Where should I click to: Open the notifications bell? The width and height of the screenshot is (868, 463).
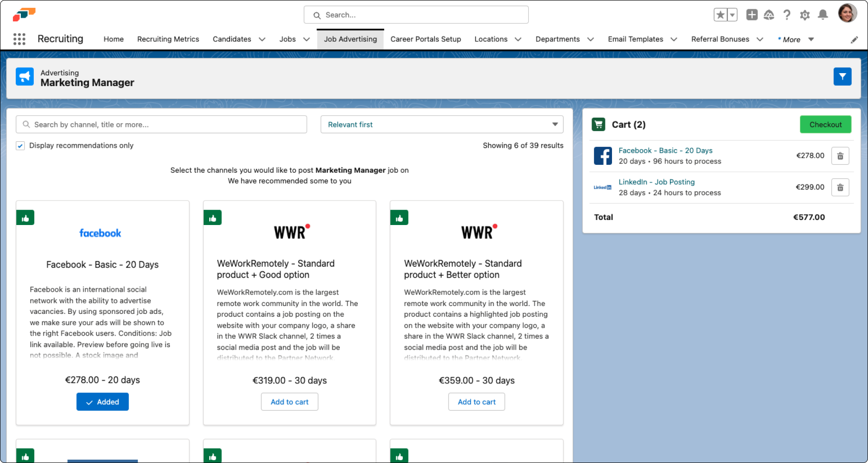pyautogui.click(x=823, y=15)
